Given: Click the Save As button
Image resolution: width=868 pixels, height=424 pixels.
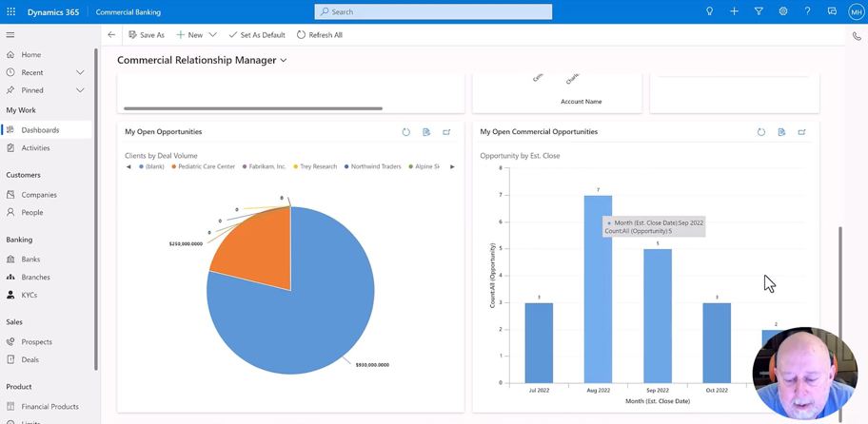Looking at the screenshot, I should tap(147, 35).
